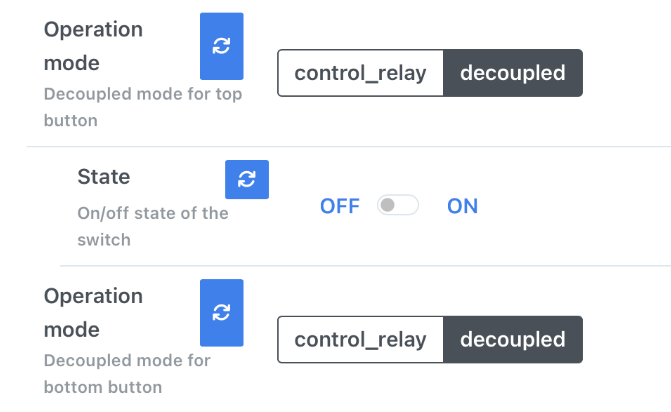Click 'Decoupled mode for bottom button' description
The width and height of the screenshot is (671, 412).
tap(127, 373)
